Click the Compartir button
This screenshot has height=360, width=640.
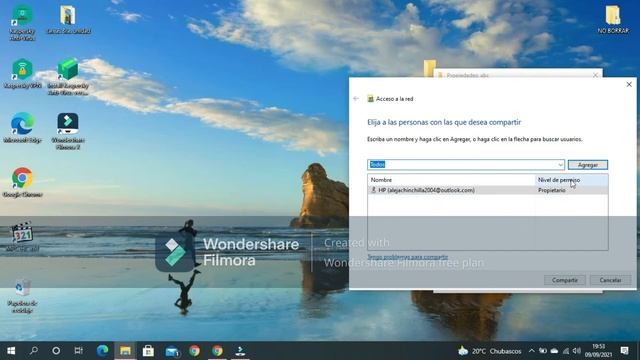coord(564,280)
